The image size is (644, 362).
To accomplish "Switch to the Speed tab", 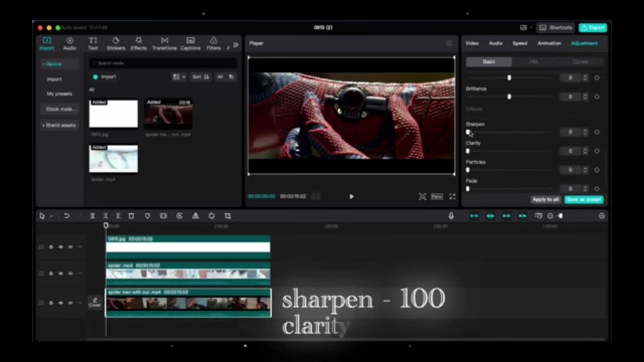I will click(520, 43).
